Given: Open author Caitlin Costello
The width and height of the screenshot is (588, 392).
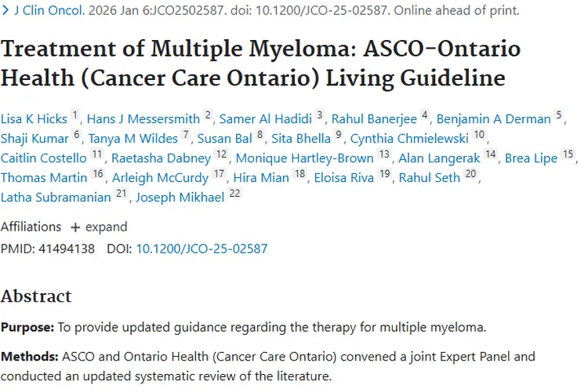Looking at the screenshot, I should point(43,158).
